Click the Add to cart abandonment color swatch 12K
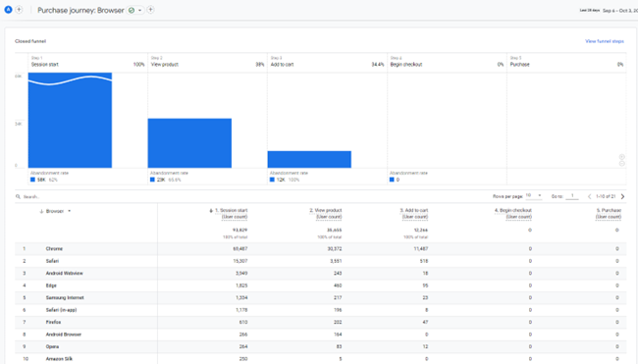The height and width of the screenshot is (364, 638). (272, 180)
